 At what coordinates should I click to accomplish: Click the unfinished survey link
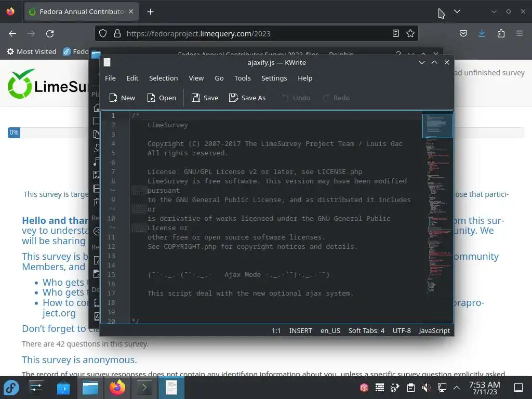(489, 73)
